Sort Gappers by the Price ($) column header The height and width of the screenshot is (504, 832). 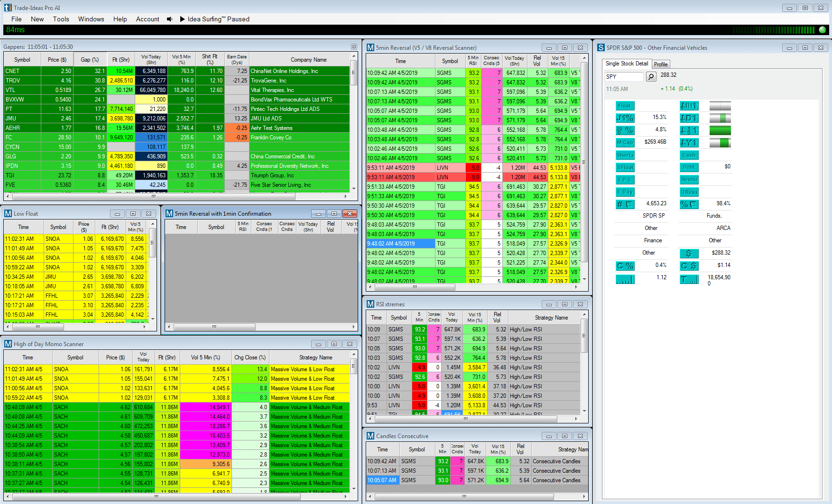pos(57,60)
